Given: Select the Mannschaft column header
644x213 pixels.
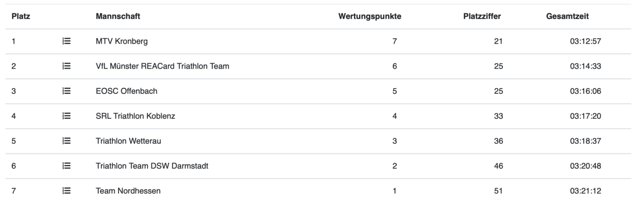Looking at the screenshot, I should [x=118, y=16].
